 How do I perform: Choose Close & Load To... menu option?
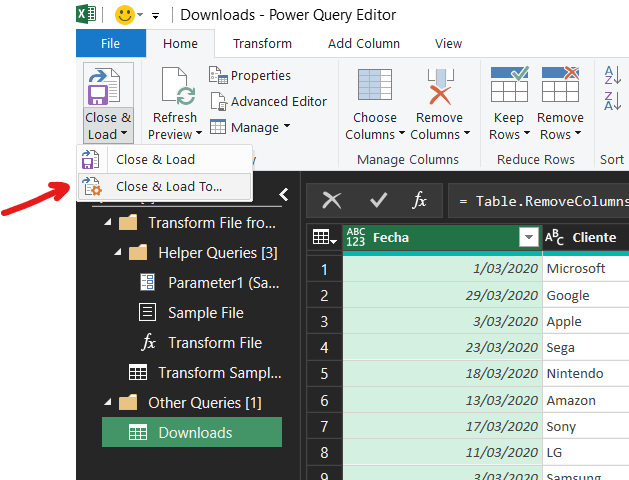click(x=168, y=186)
